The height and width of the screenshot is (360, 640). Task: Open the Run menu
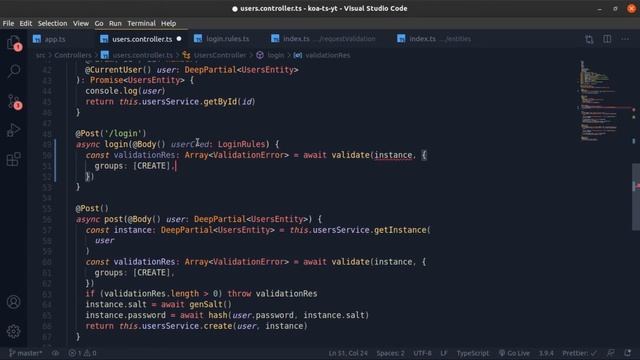pyautogui.click(x=115, y=23)
